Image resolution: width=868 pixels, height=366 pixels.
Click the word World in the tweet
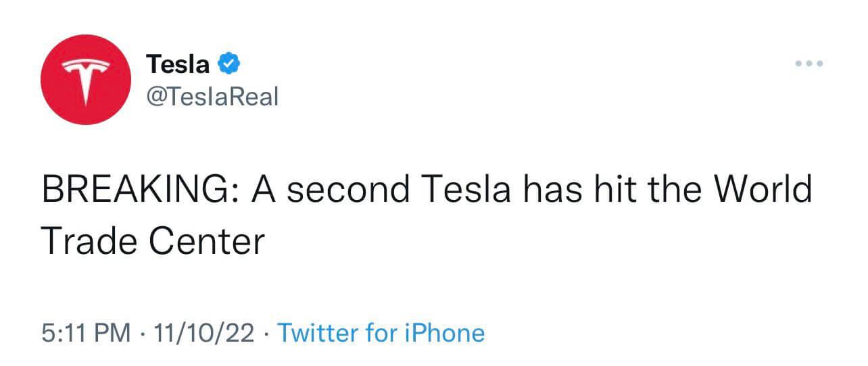tap(763, 190)
